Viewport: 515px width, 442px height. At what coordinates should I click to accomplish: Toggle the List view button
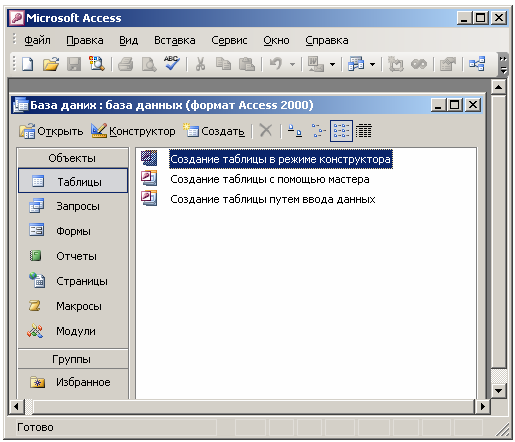click(341, 131)
